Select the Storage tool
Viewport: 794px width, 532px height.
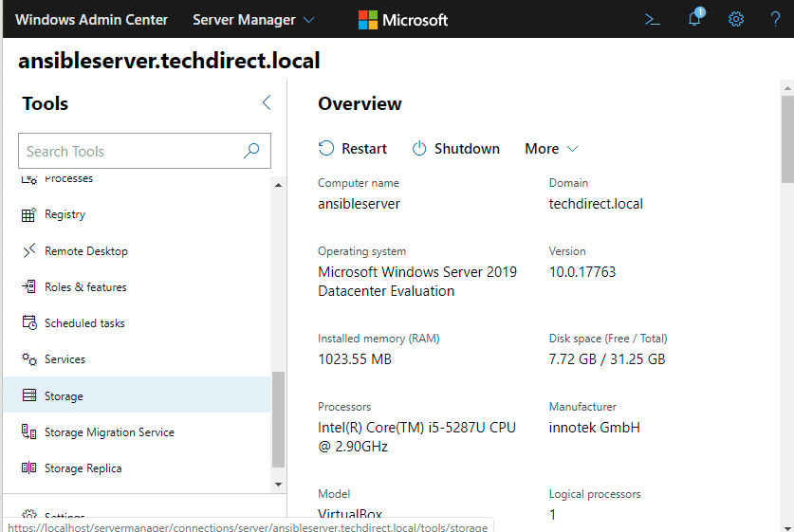pos(64,396)
